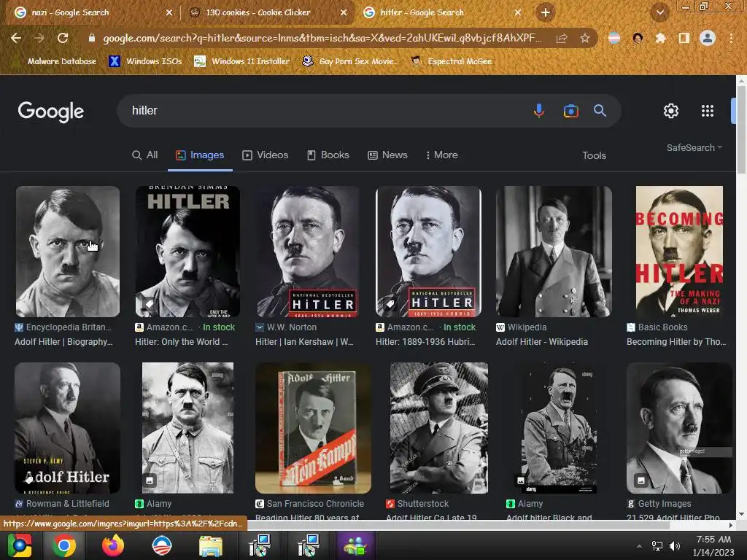Open the tab search dropdown arrow
The width and height of the screenshot is (747, 560).
[x=660, y=12]
